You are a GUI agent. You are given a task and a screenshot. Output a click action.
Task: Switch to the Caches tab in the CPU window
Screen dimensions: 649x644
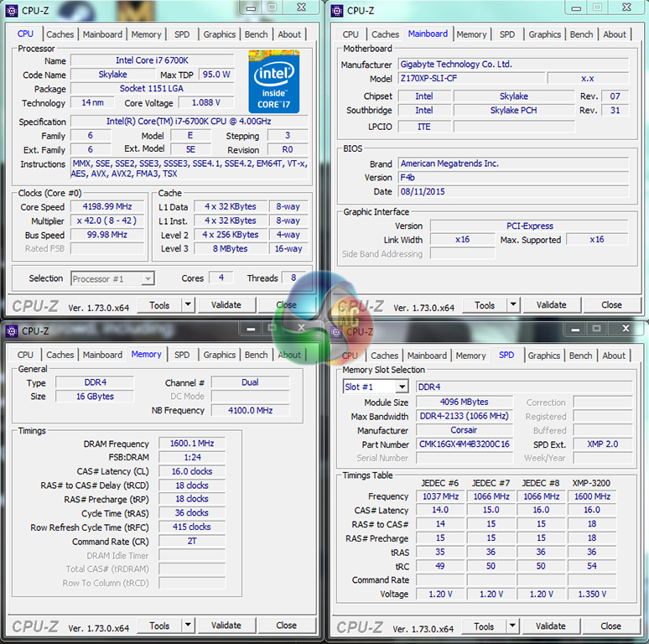coord(60,34)
